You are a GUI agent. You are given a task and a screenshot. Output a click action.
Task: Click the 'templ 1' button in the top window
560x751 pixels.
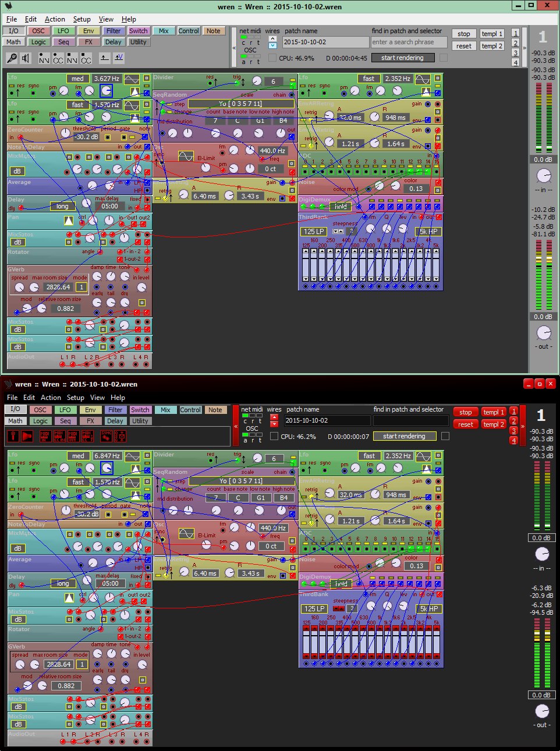(x=492, y=34)
